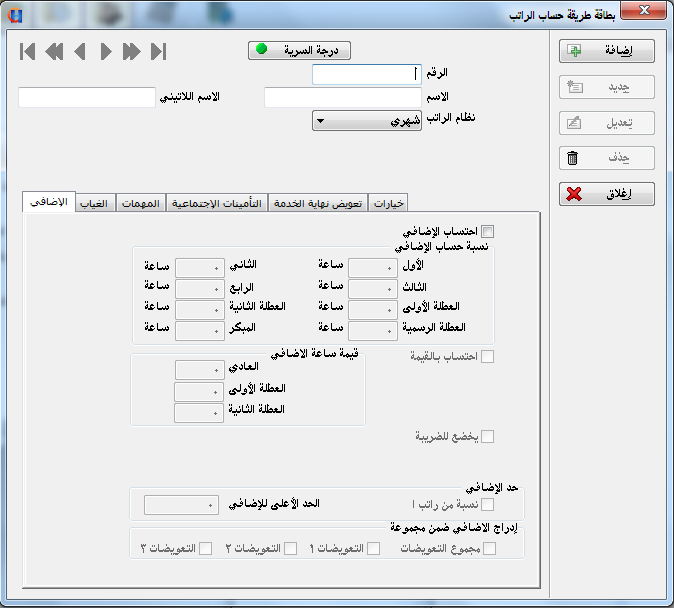Go to the previous record arrow
674x608 pixels.
click(80, 52)
